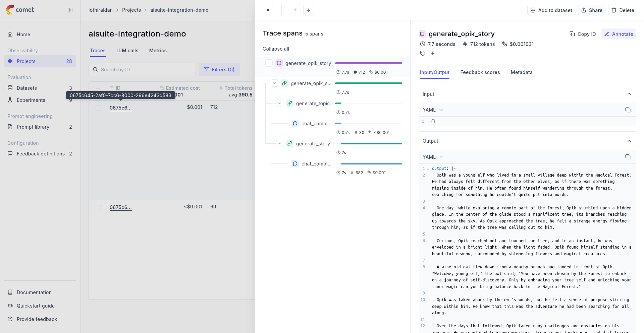This screenshot has width=644, height=333.
Task: Collapse the generate_story span
Action: pyautogui.click(x=280, y=143)
